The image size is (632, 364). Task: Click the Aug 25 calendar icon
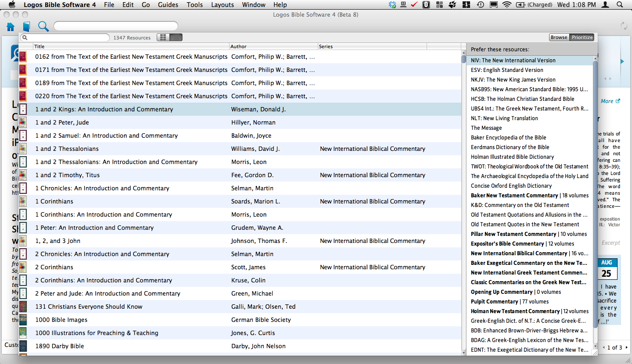click(607, 269)
